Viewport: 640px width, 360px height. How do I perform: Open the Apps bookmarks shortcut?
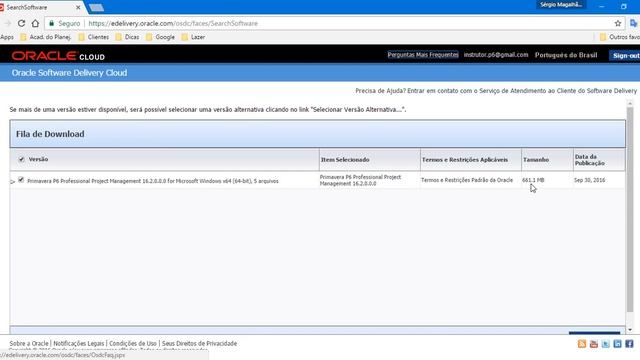7,37
